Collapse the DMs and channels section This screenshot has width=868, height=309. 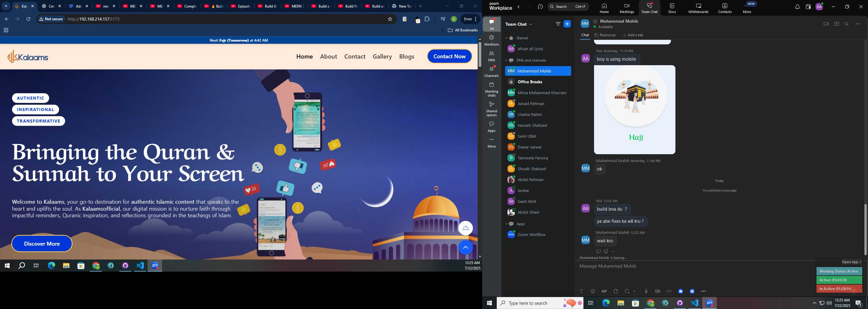pos(506,60)
